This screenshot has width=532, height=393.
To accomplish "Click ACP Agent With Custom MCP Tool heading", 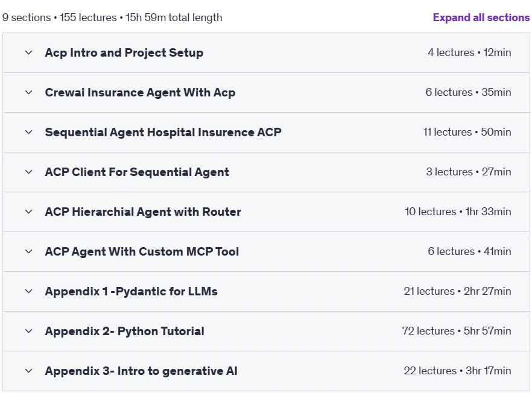I will 142,251.
